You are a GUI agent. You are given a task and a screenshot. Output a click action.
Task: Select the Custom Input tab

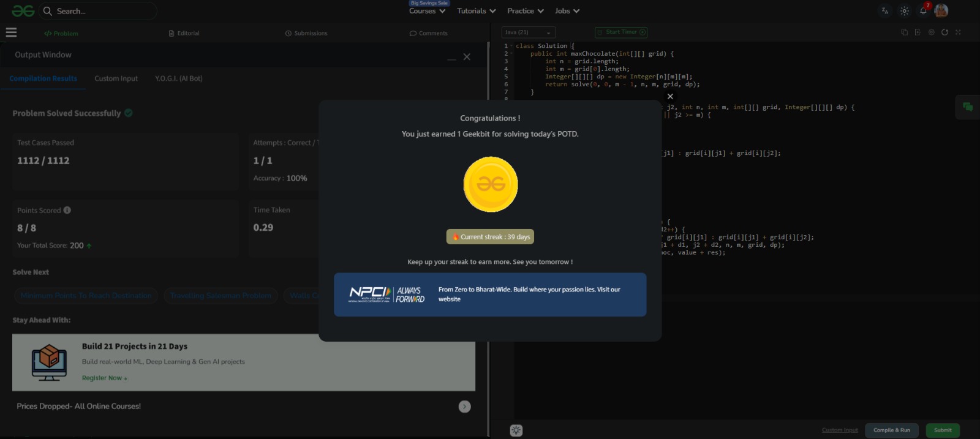click(116, 78)
